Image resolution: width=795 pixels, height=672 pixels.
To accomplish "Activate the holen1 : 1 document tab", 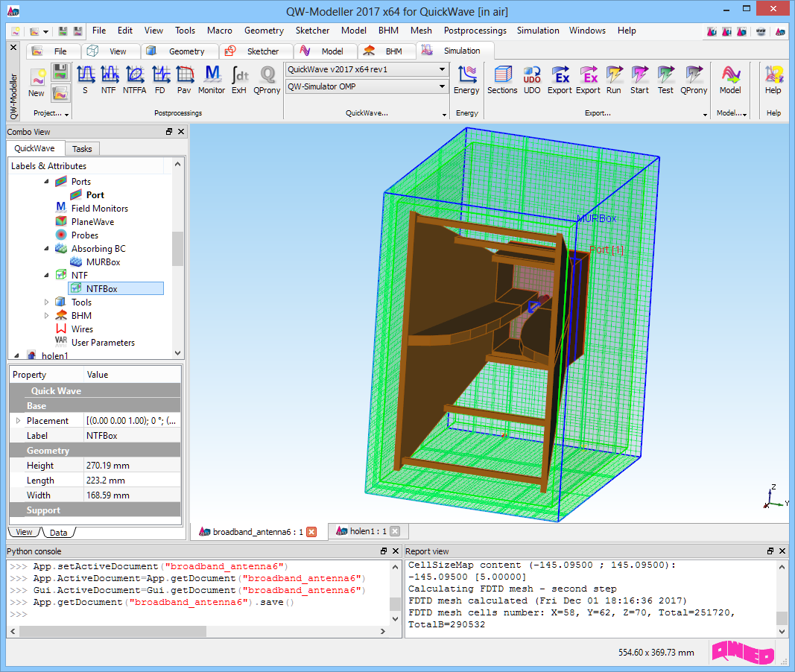I will coord(368,531).
